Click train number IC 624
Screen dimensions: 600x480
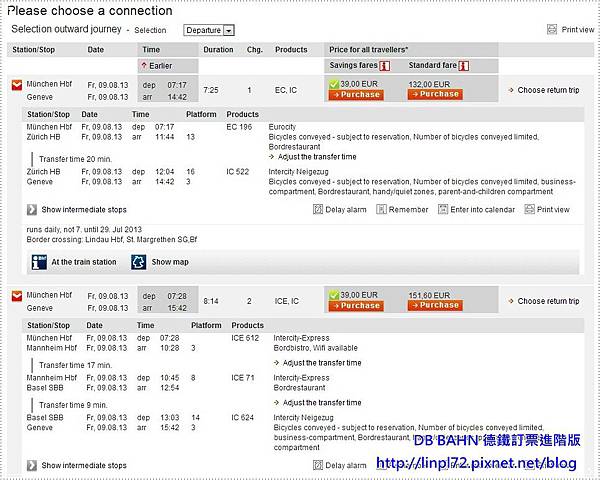(243, 418)
